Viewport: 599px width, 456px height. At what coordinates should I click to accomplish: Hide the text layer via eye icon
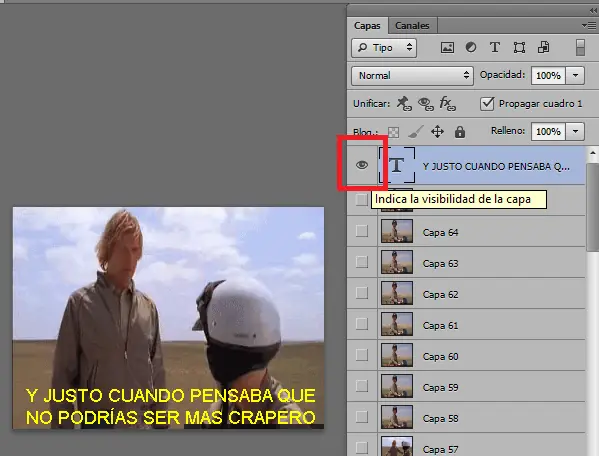[362, 165]
